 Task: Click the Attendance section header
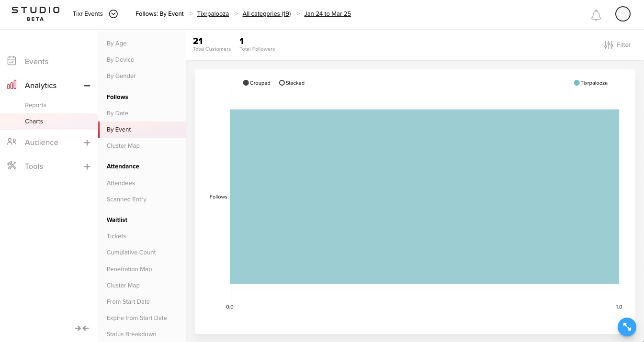(123, 166)
